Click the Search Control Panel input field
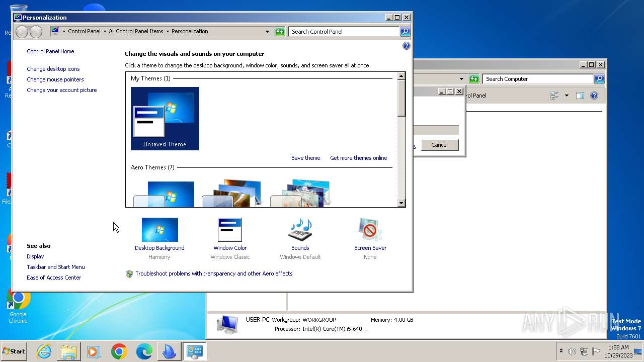This screenshot has height=362, width=644. click(x=344, y=32)
